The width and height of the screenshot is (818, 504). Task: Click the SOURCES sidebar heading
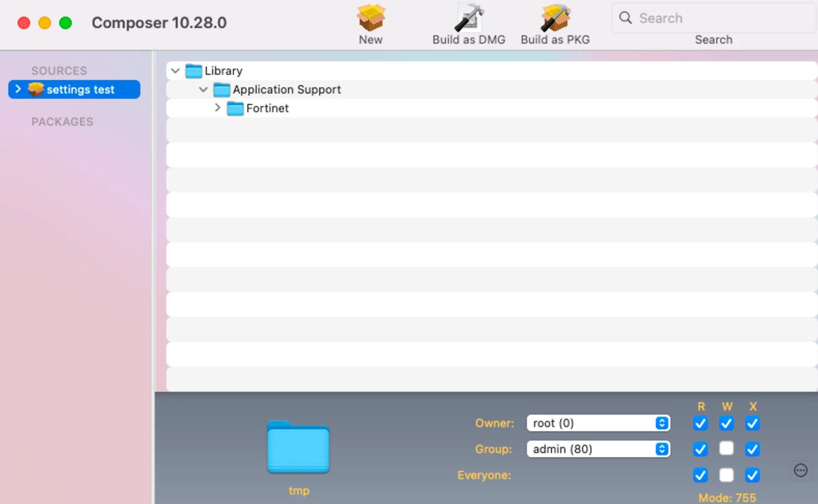(x=59, y=71)
